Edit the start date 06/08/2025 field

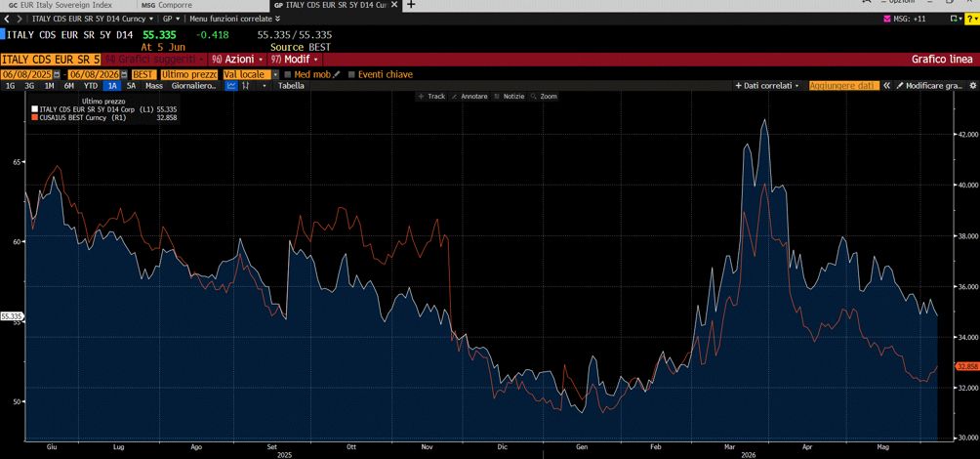27,74
